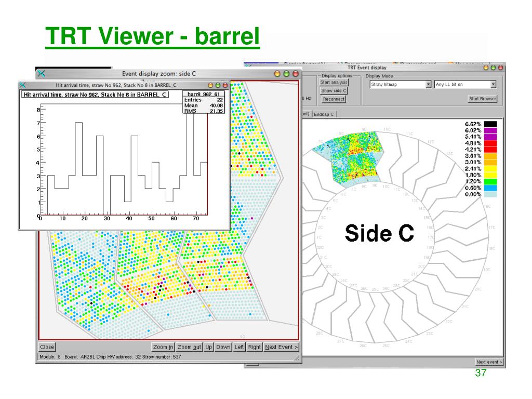This screenshot has height=399, width=532.
Task: Click X icon of Event display zoom window
Action: (x=42, y=74)
